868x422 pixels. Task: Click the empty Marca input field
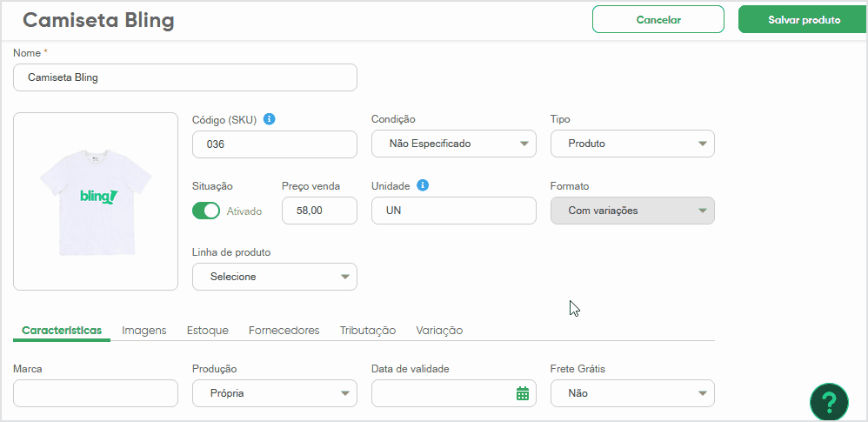[96, 394]
